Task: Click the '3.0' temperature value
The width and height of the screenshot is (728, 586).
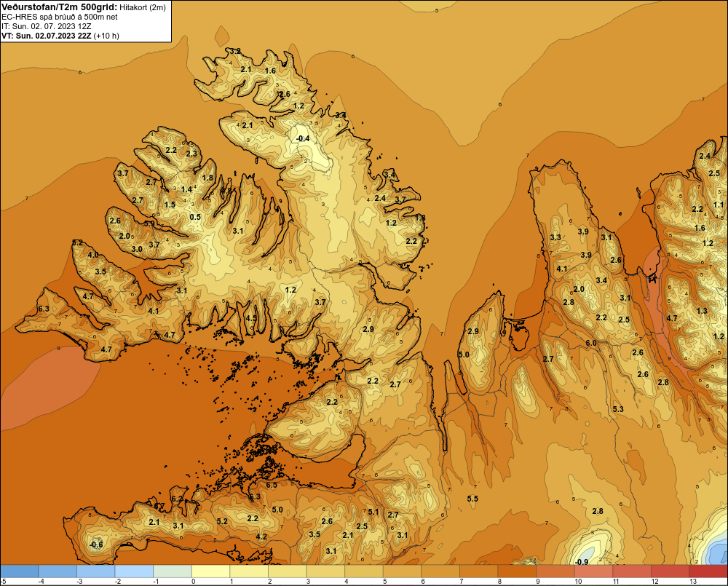Action: tap(137, 249)
